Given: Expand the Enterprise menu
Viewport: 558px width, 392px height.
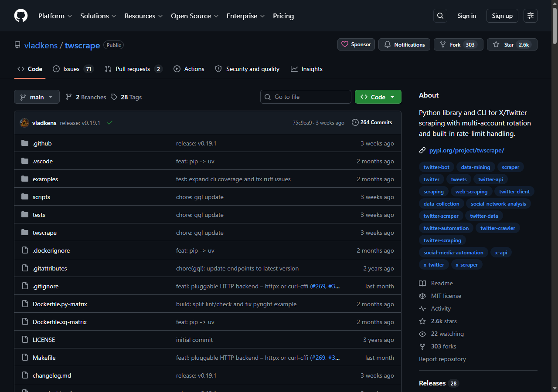Looking at the screenshot, I should click(x=245, y=16).
